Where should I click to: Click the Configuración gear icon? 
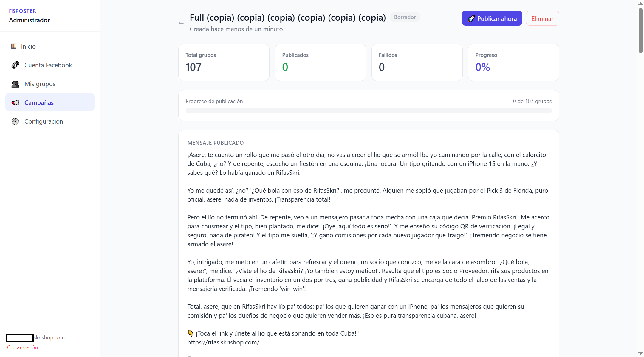[x=15, y=121]
